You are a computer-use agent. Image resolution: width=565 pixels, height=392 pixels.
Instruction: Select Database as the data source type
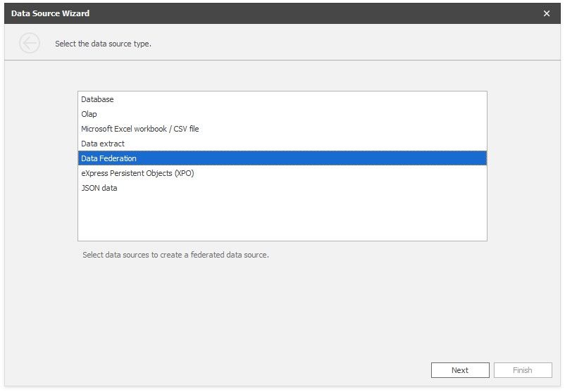(x=97, y=100)
